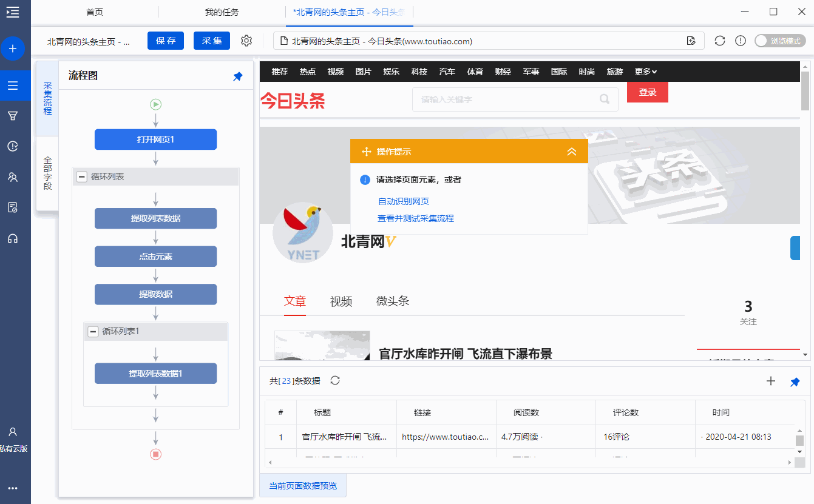Select the 提取数据 flow step
The width and height of the screenshot is (814, 504).
pos(155,294)
